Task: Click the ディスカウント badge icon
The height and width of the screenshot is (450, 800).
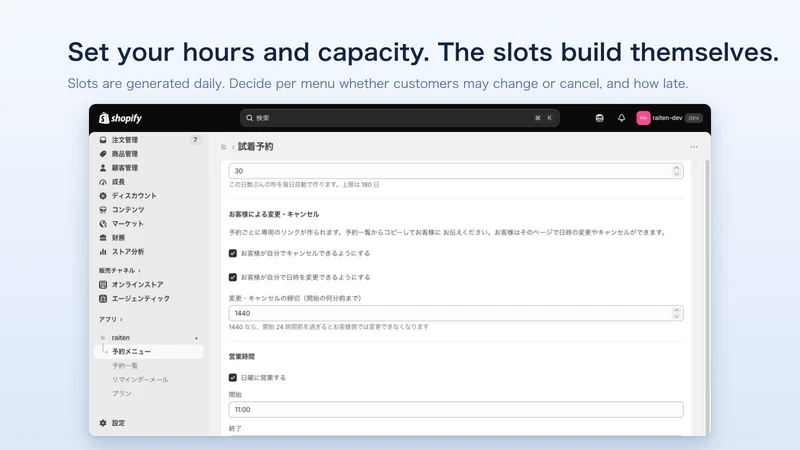Action: point(103,195)
